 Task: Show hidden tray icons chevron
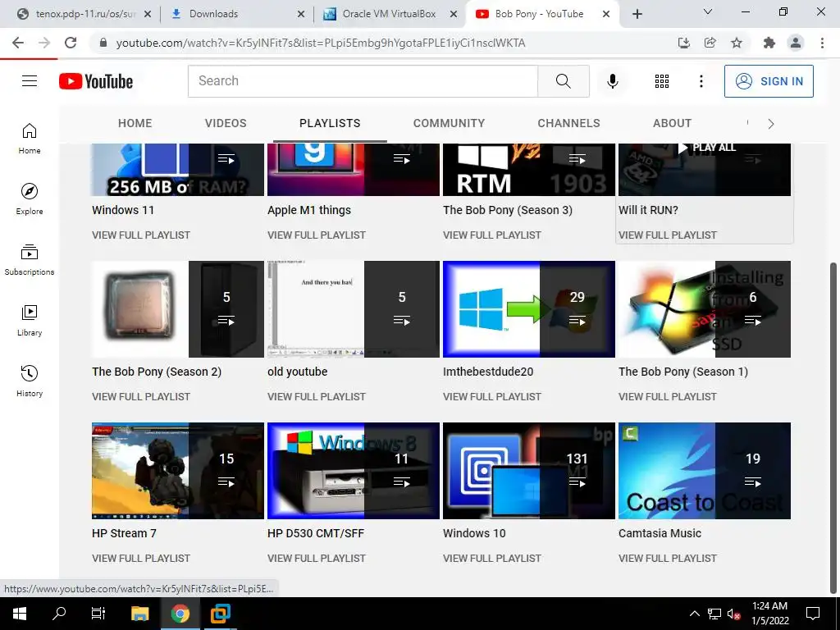point(694,614)
